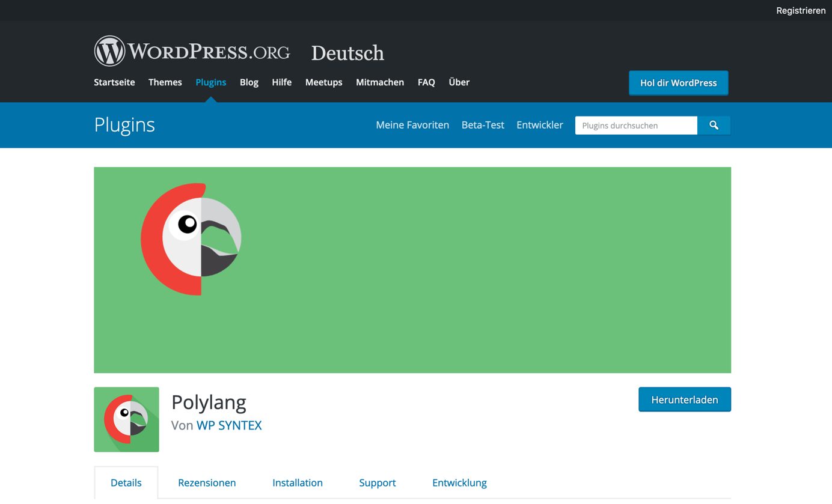832x504 pixels.
Task: Focus the Plugins durchsuchen search field
Action: point(636,126)
